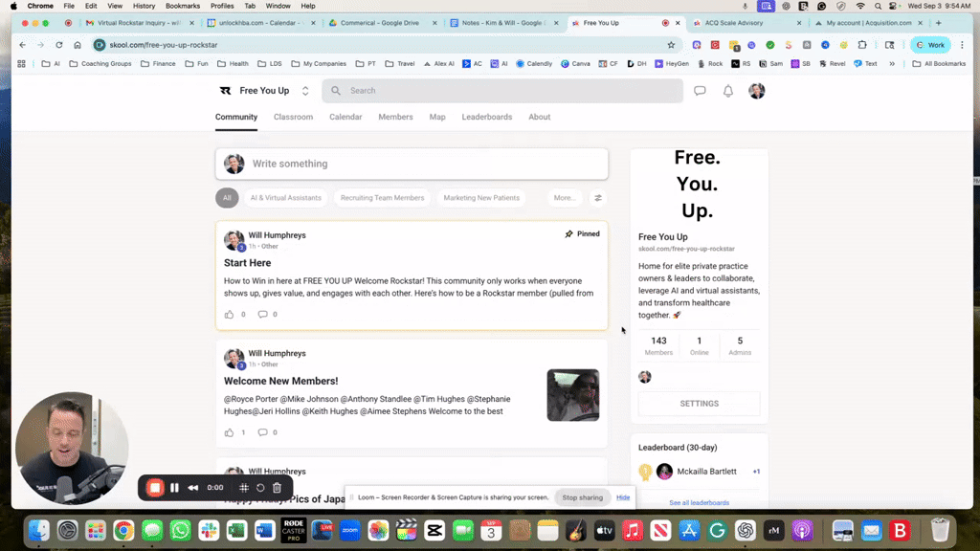Filter by Marketing New Patients
Viewport: 980px width, 551px height.
coord(481,198)
